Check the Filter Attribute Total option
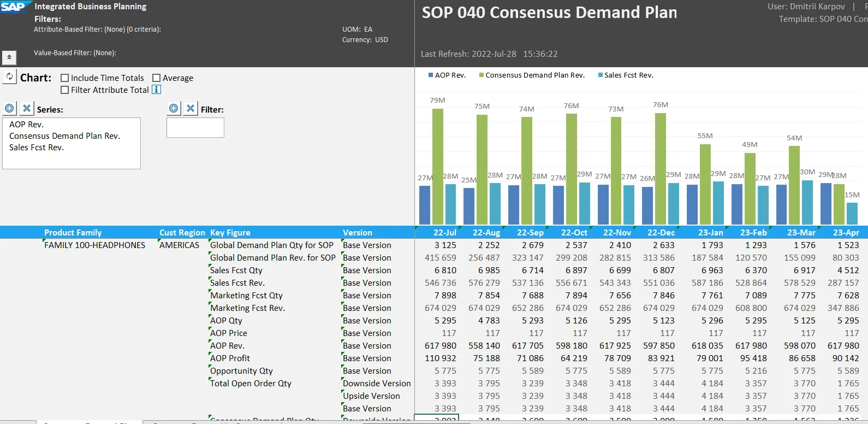868x424 pixels. 65,90
